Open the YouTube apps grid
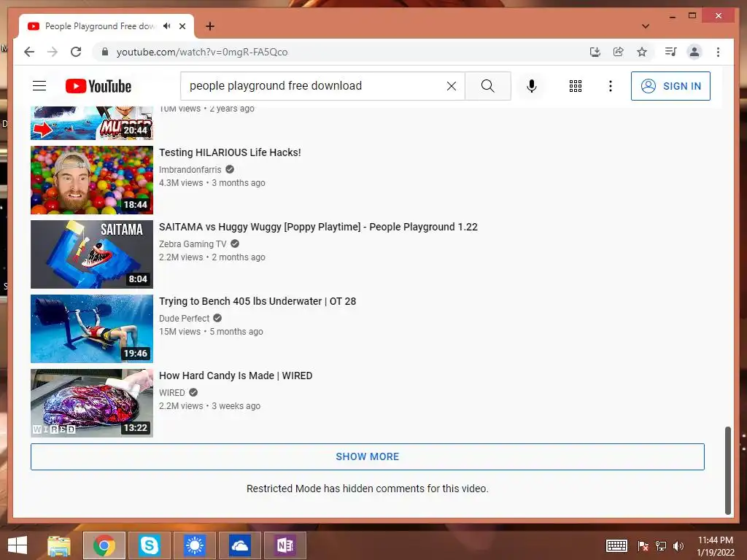The width and height of the screenshot is (747, 560). coord(576,86)
